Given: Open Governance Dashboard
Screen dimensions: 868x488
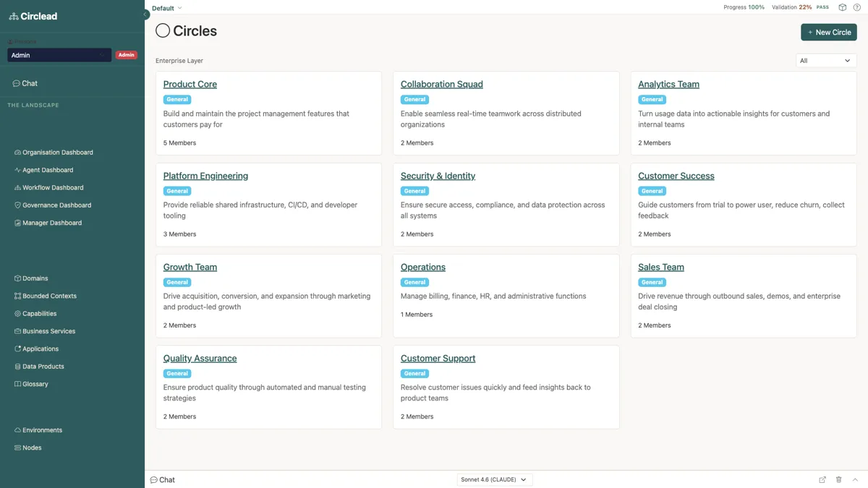Looking at the screenshot, I should pos(53,205).
